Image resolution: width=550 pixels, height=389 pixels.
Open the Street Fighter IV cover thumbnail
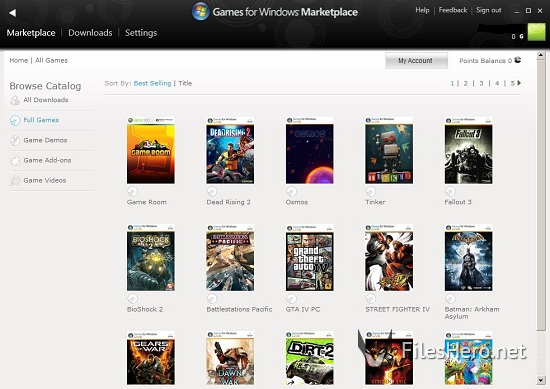(389, 257)
